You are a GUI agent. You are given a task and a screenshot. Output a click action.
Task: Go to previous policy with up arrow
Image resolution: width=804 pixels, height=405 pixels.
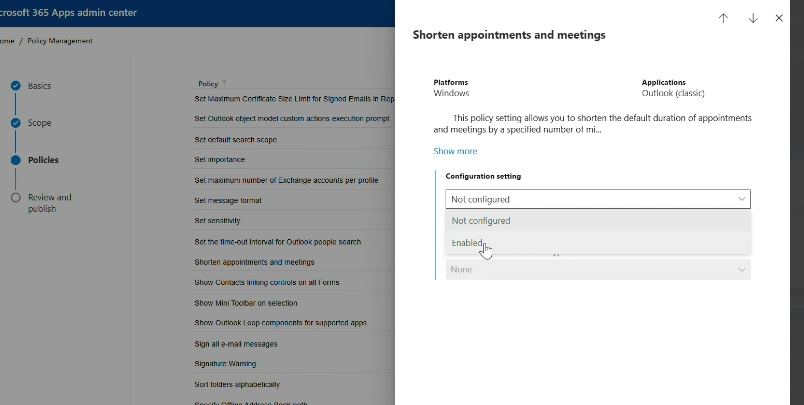coord(723,18)
